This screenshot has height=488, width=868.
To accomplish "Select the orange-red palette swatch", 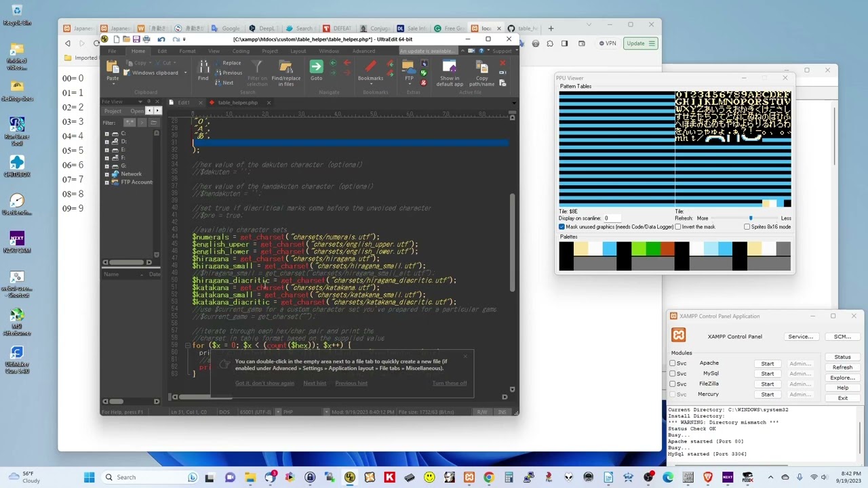I will coord(667,249).
